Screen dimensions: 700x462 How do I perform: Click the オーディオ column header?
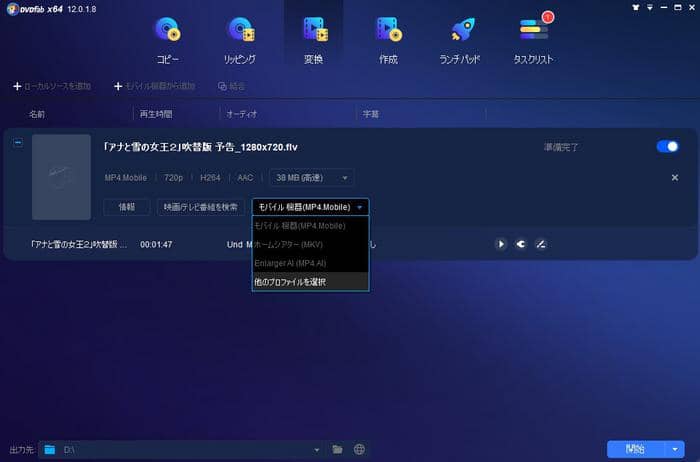click(242, 114)
